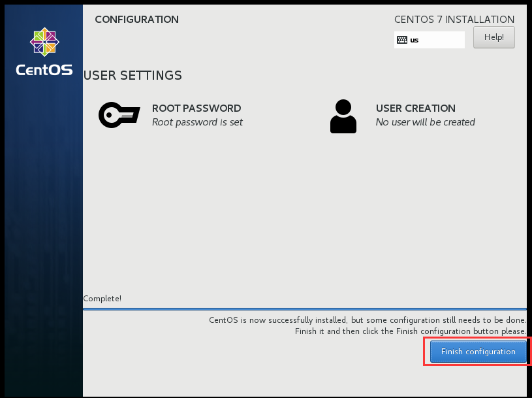This screenshot has width=532, height=398.
Task: Click 'CentOS is now successfully installed' message
Action: (368, 320)
